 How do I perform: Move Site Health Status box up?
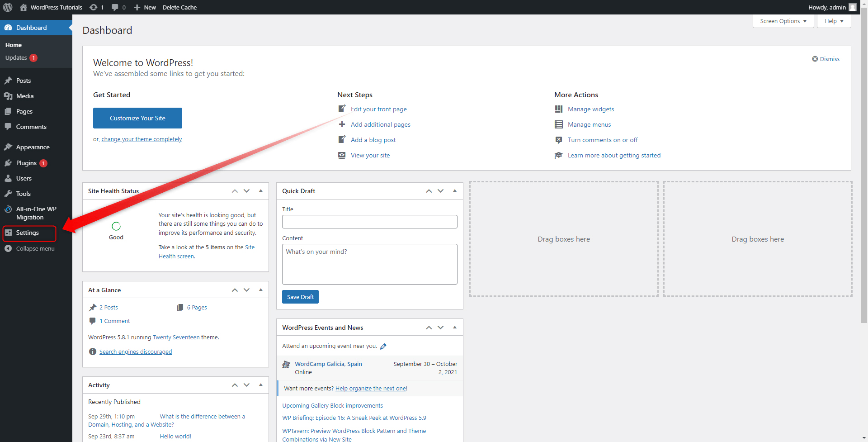click(235, 191)
